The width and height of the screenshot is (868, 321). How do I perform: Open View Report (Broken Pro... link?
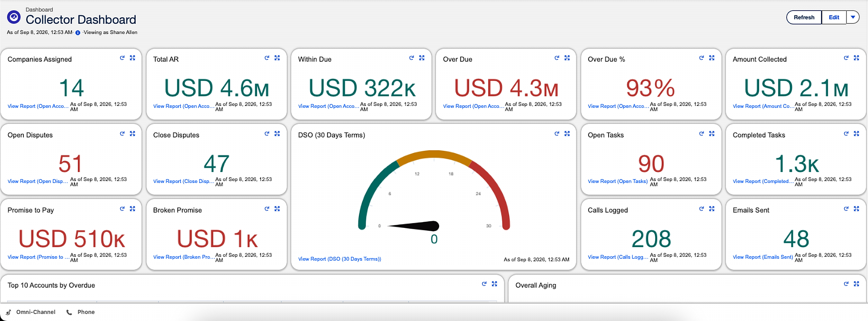point(184,257)
